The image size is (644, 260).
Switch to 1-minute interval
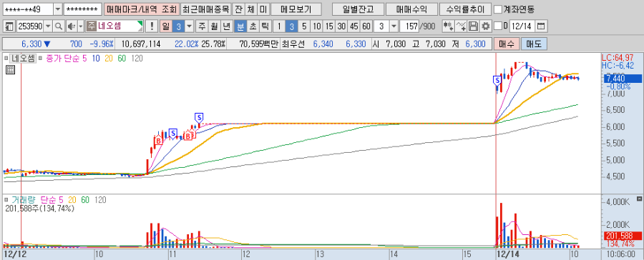click(279, 26)
